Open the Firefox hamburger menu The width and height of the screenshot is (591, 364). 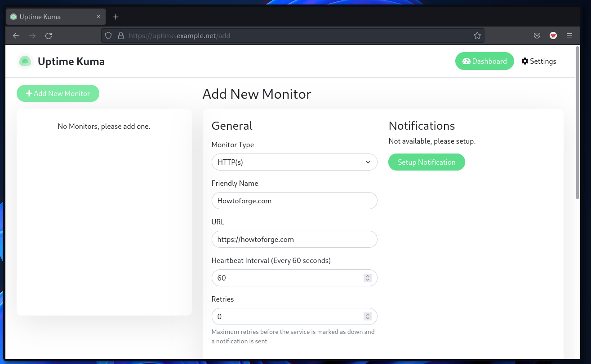coord(569,35)
